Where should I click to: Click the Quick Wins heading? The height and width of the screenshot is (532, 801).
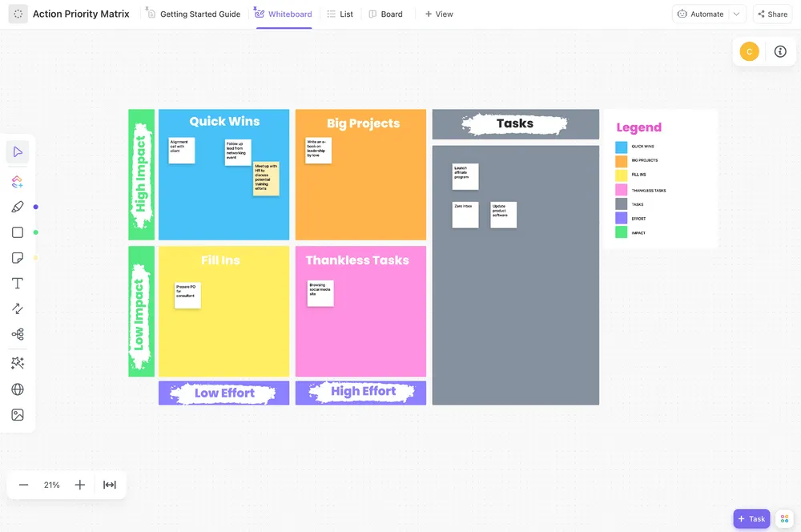[225, 122]
